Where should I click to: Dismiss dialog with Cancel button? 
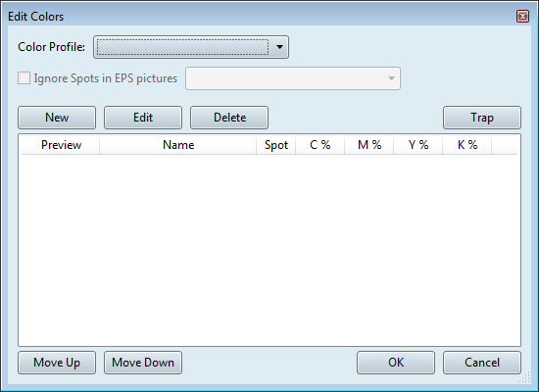(482, 363)
